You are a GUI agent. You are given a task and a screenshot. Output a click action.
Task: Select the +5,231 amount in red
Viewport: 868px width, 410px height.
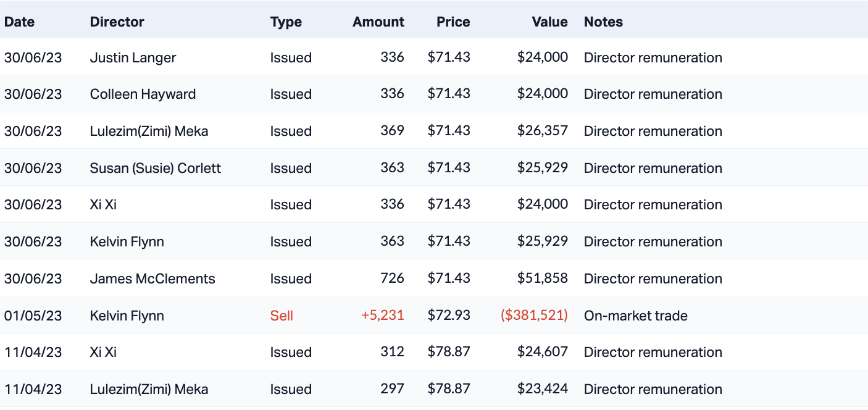click(x=382, y=316)
